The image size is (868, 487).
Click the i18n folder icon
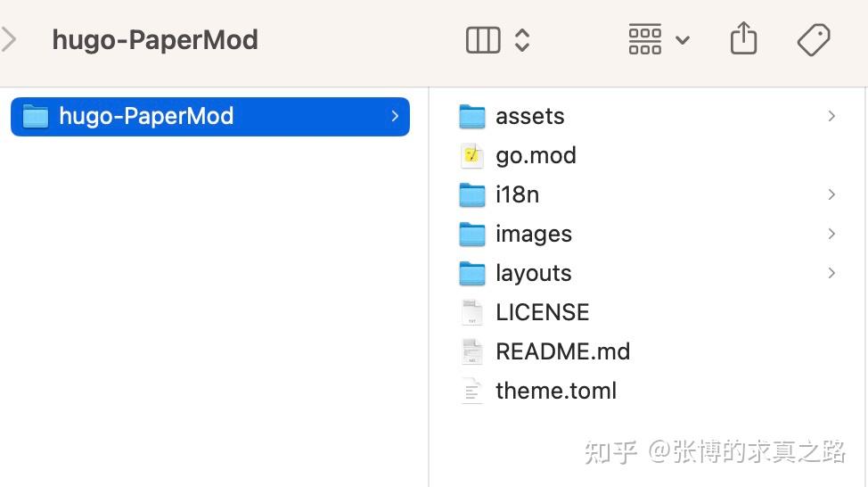point(472,194)
